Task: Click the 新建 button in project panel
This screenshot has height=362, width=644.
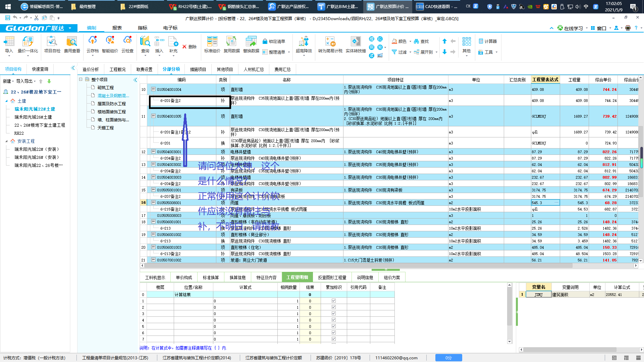Action: coord(8,81)
